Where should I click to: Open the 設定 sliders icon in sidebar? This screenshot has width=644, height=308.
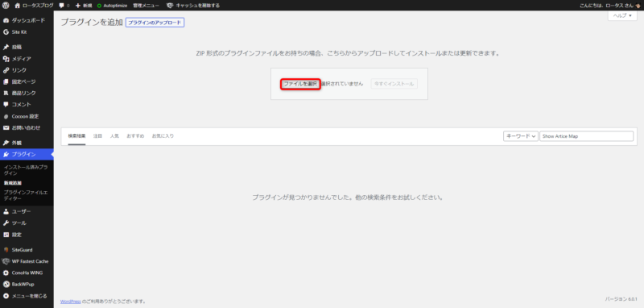[6, 235]
